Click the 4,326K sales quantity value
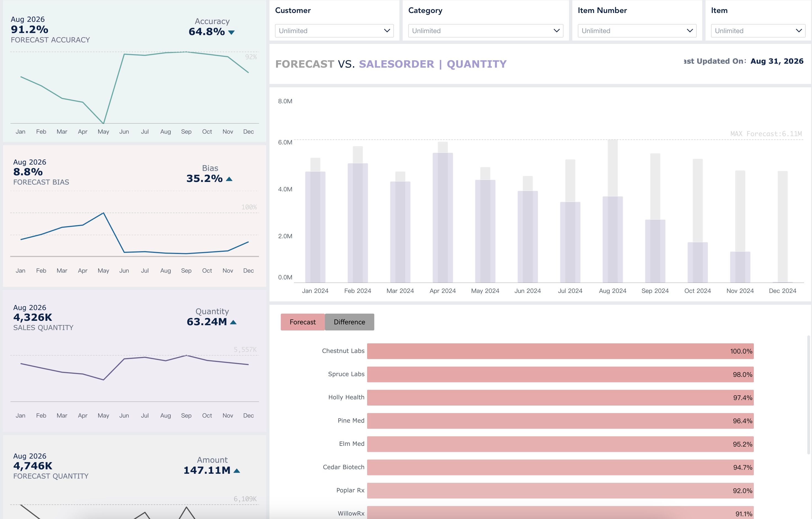Viewport: 812px width, 519px height. click(33, 317)
